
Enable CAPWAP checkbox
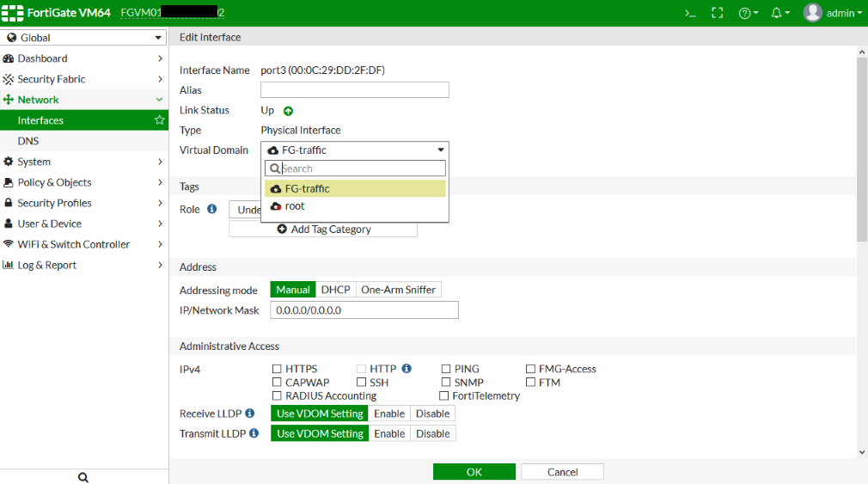[277, 382]
